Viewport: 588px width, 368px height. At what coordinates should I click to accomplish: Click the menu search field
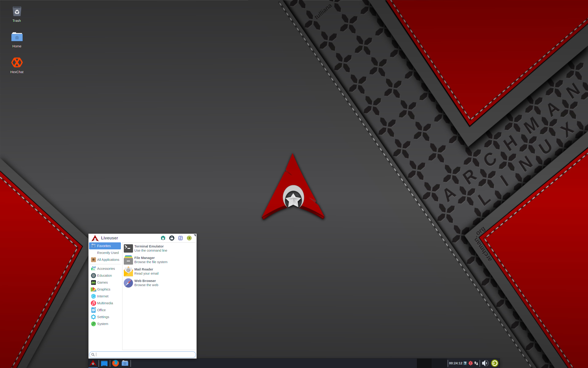[x=142, y=355]
